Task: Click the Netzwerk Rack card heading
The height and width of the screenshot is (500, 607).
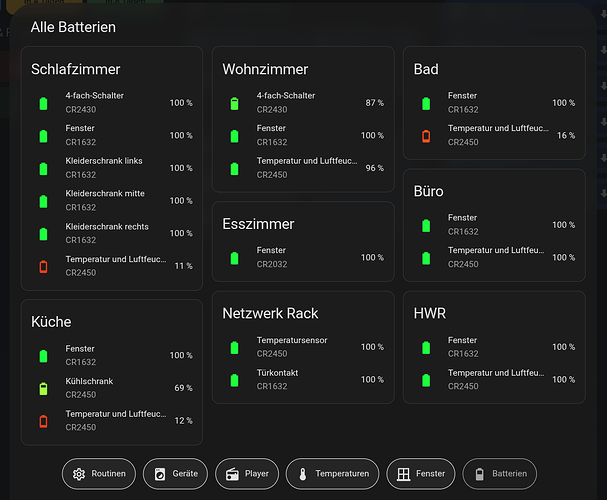Action: (270, 313)
